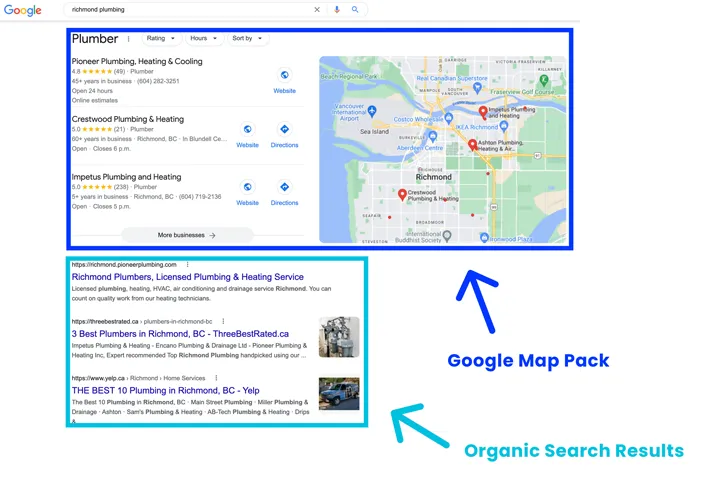The height and width of the screenshot is (500, 702).
Task: Open Crestwood Plumbing & Heating listing
Action: (128, 119)
